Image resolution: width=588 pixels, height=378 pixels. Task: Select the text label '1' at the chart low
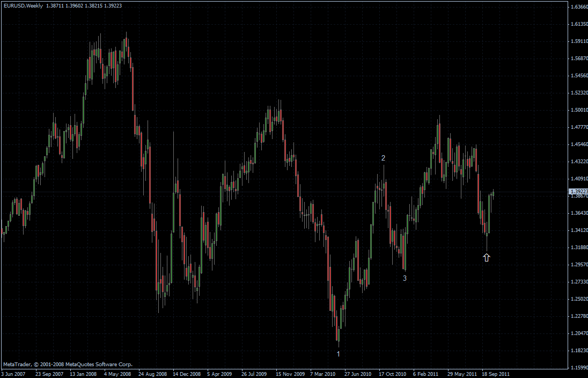pos(338,354)
